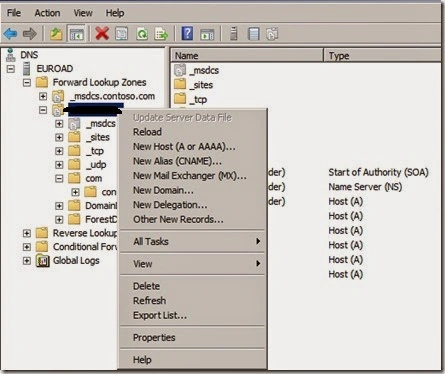Collapse the EUROAD server node
The height and width of the screenshot is (374, 445).
(x=11, y=69)
